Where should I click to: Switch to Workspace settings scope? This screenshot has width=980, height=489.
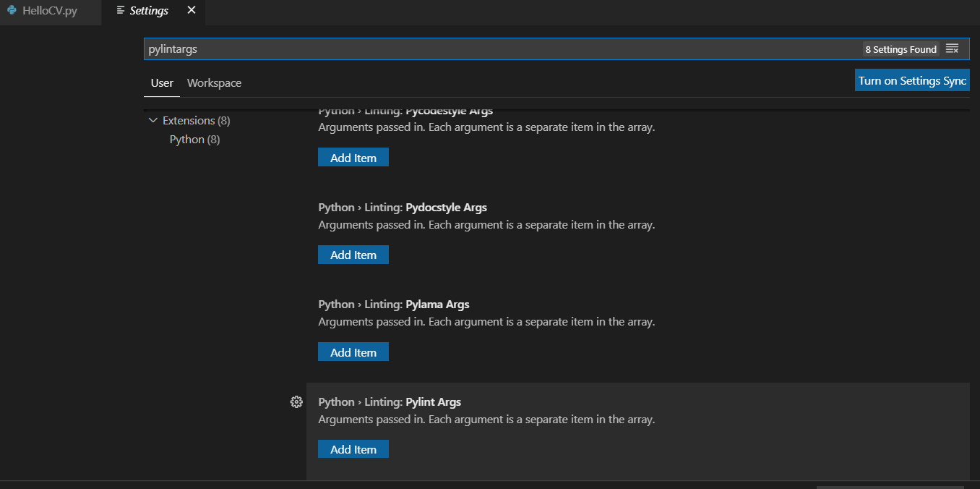[214, 83]
